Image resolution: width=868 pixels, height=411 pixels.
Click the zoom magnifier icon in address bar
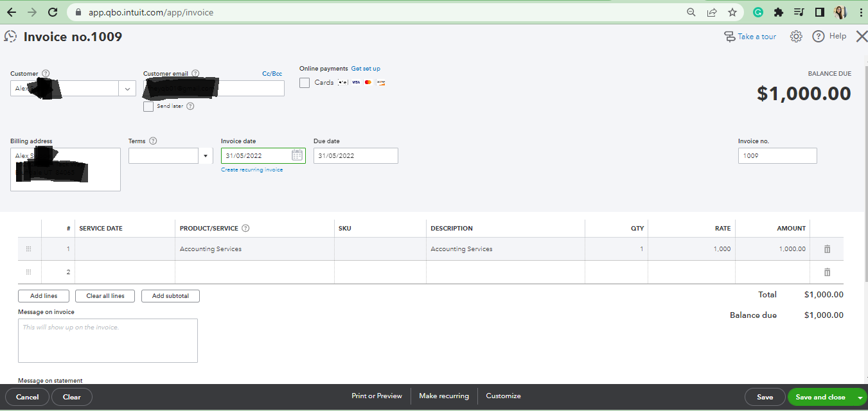(x=691, y=12)
